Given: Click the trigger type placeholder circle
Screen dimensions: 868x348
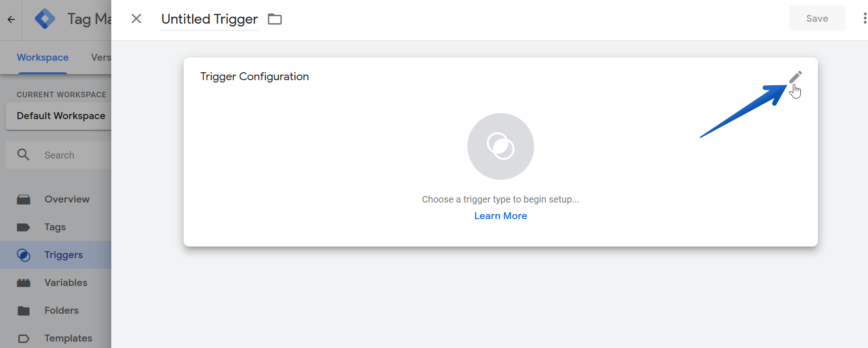Looking at the screenshot, I should click(501, 146).
